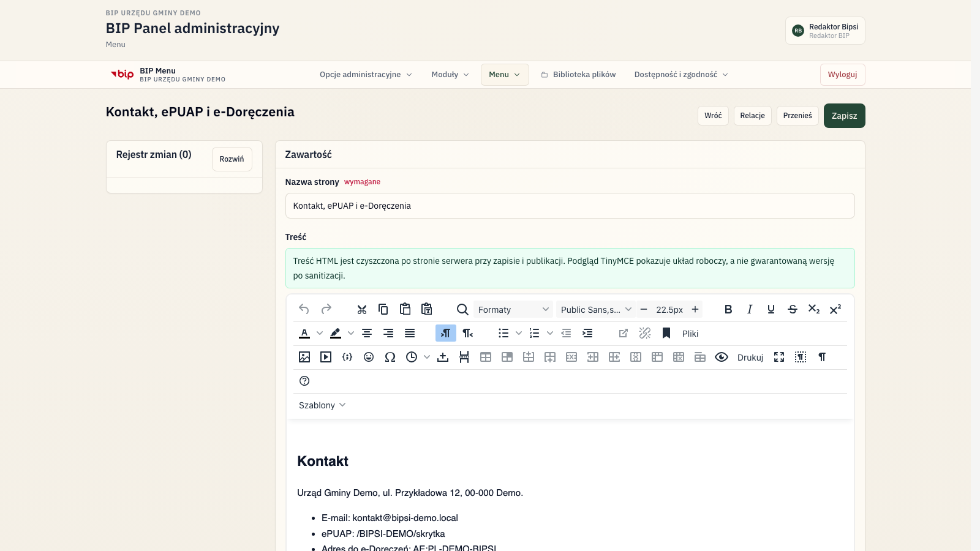Screen dimensions: 980x551
Task: Open the bullet list style arrow
Action: (519, 333)
